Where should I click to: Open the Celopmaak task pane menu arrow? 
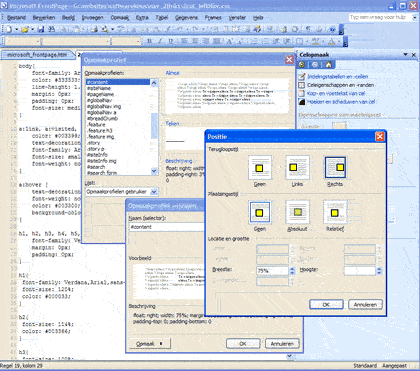tap(406, 54)
